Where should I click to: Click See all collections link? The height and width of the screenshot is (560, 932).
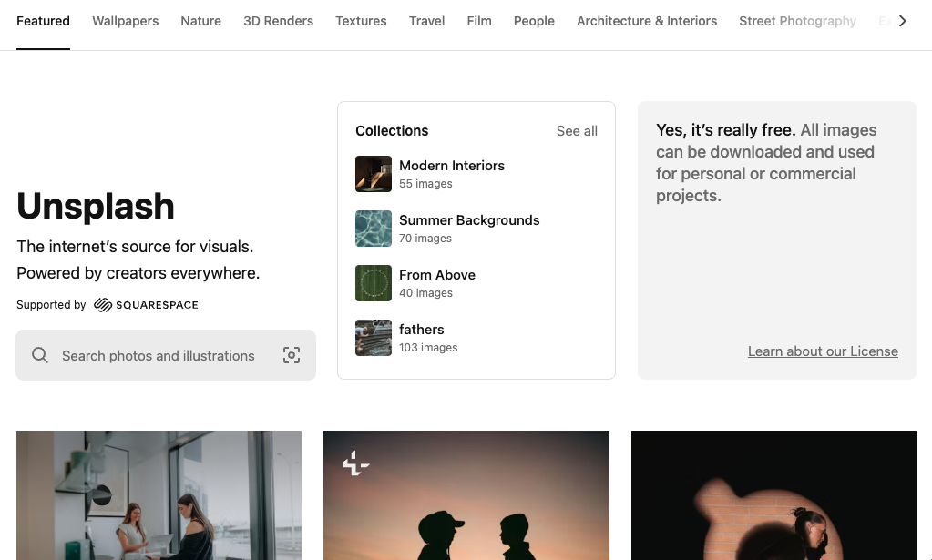pos(577,131)
